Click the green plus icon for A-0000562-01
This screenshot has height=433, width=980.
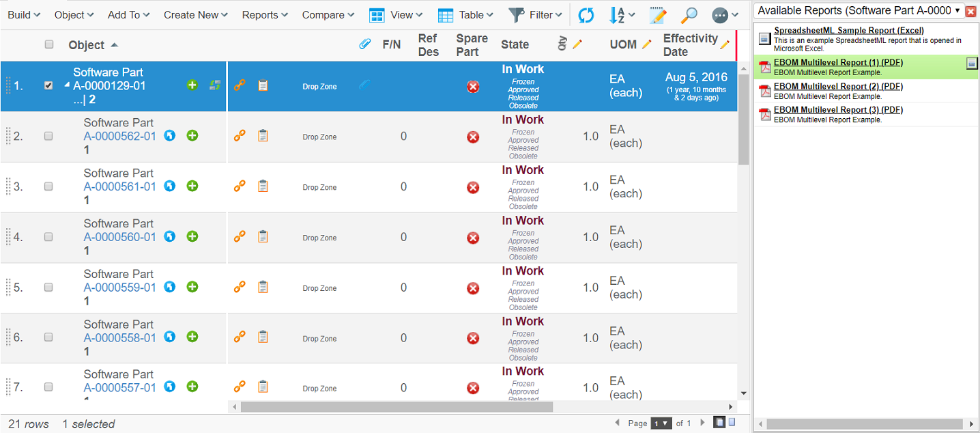tap(192, 136)
